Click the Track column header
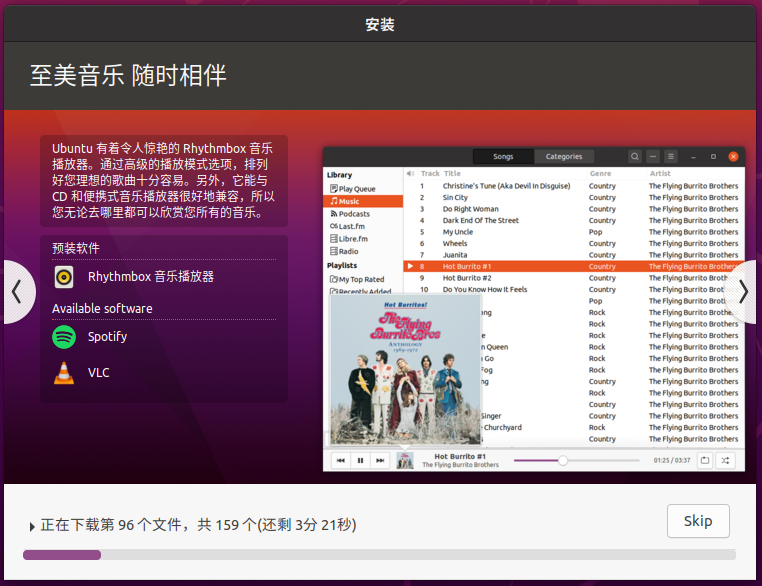The image size is (762, 586). [x=430, y=173]
